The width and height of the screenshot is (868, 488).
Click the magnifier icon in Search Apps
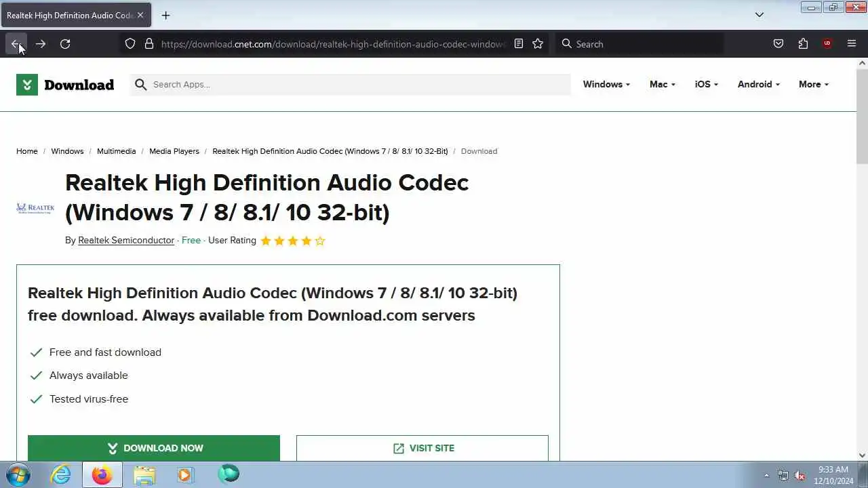tap(140, 85)
